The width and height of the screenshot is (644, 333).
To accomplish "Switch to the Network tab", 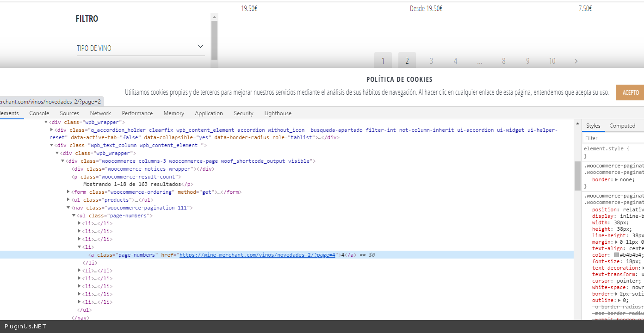I will 100,113.
